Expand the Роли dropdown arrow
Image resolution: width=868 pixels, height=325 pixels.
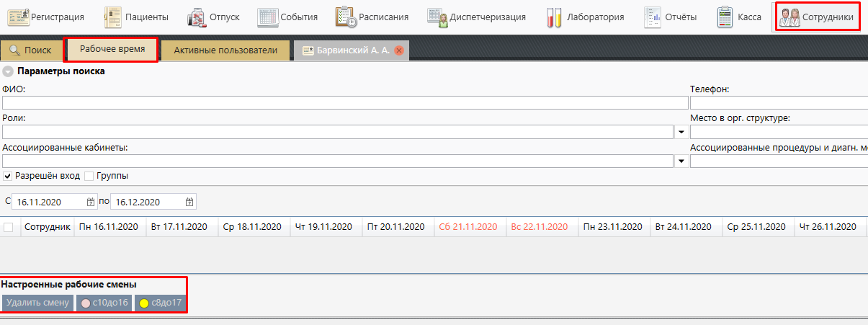pyautogui.click(x=681, y=133)
